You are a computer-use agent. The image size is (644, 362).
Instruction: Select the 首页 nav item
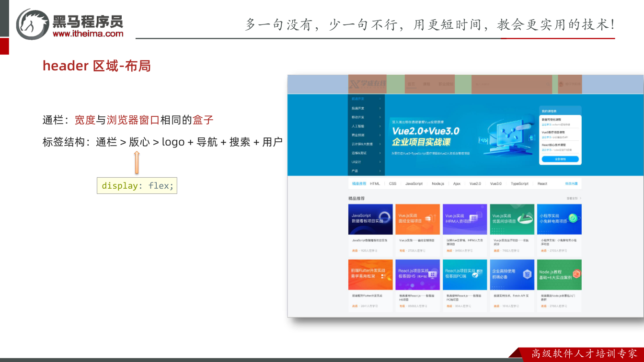411,84
